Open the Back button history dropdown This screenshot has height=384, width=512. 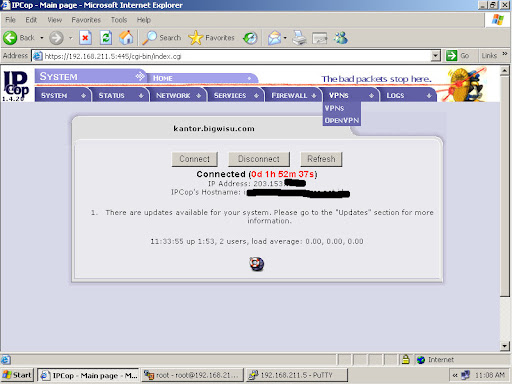click(42, 38)
